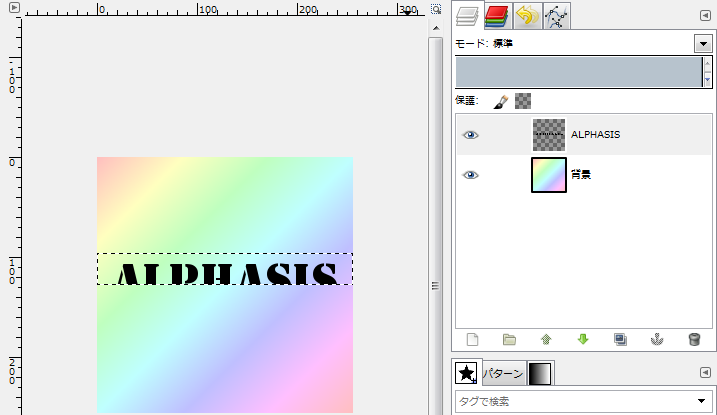Anchor the floating layer
The image size is (717, 415).
point(657,340)
